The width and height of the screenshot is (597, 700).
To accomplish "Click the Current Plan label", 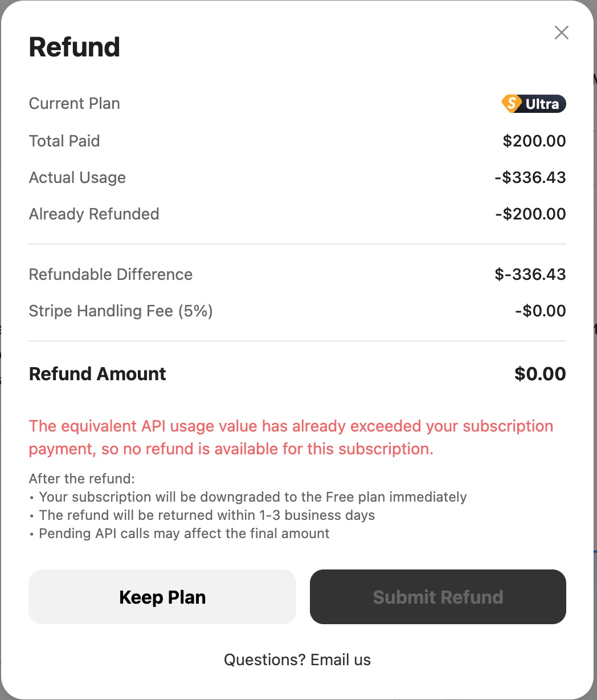I will (75, 104).
